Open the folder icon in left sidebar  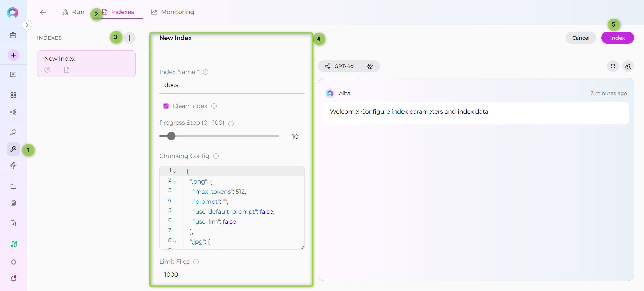[13, 186]
